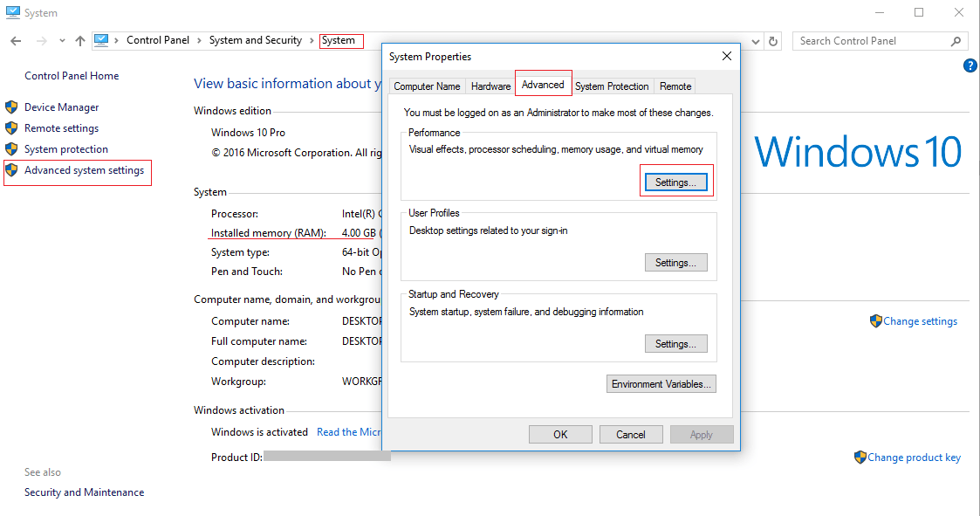Expand the chevron after Control Panel breadcrumb

200,41
